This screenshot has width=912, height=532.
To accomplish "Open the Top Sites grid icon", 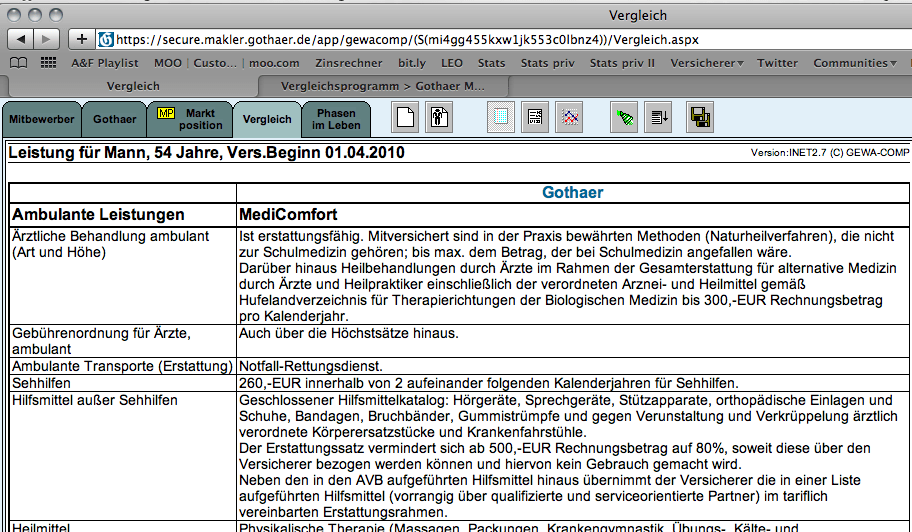I will coord(48,63).
